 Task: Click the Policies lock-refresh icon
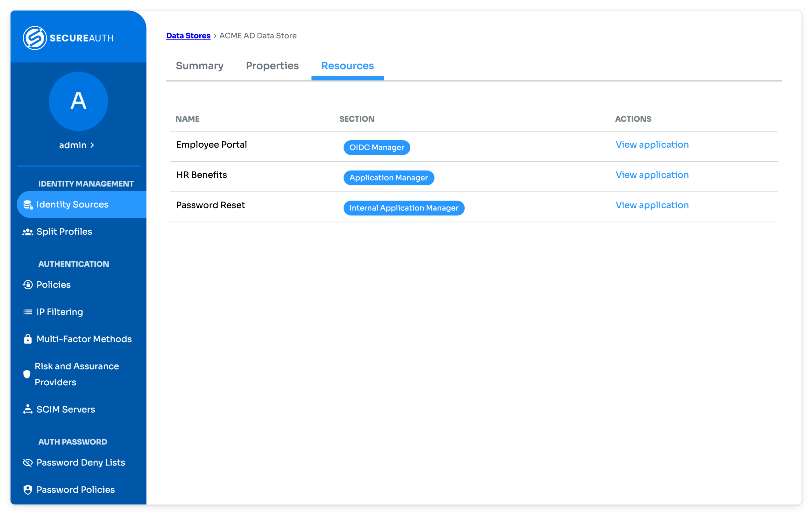coord(28,285)
